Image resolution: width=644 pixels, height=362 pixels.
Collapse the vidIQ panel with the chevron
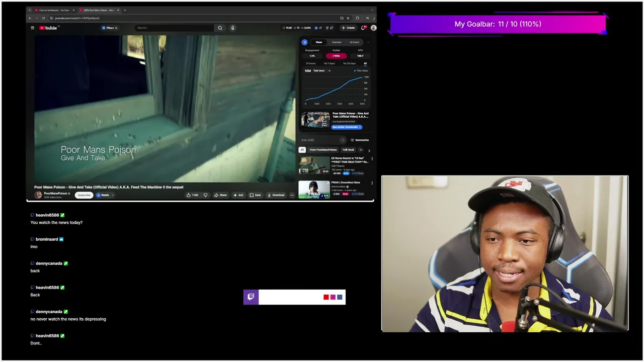[368, 43]
